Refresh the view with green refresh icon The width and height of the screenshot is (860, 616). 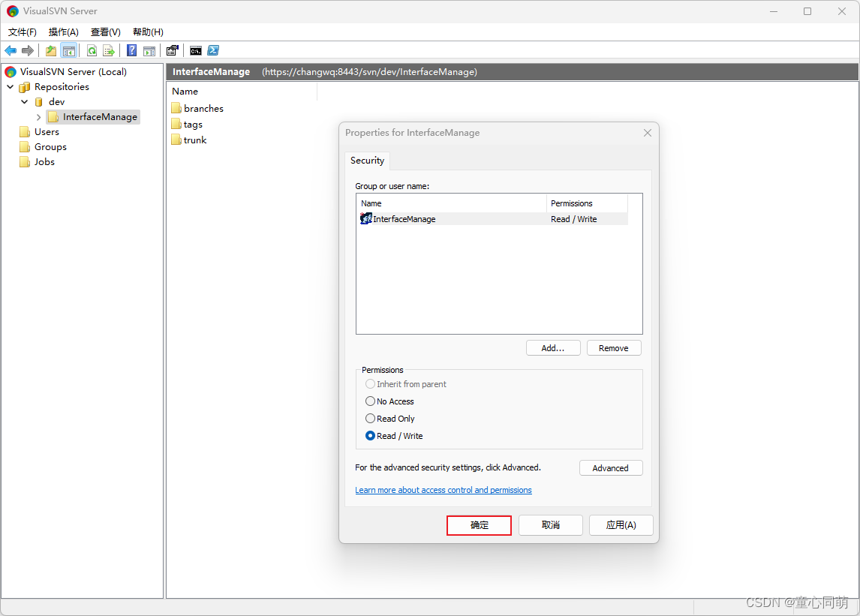point(92,51)
